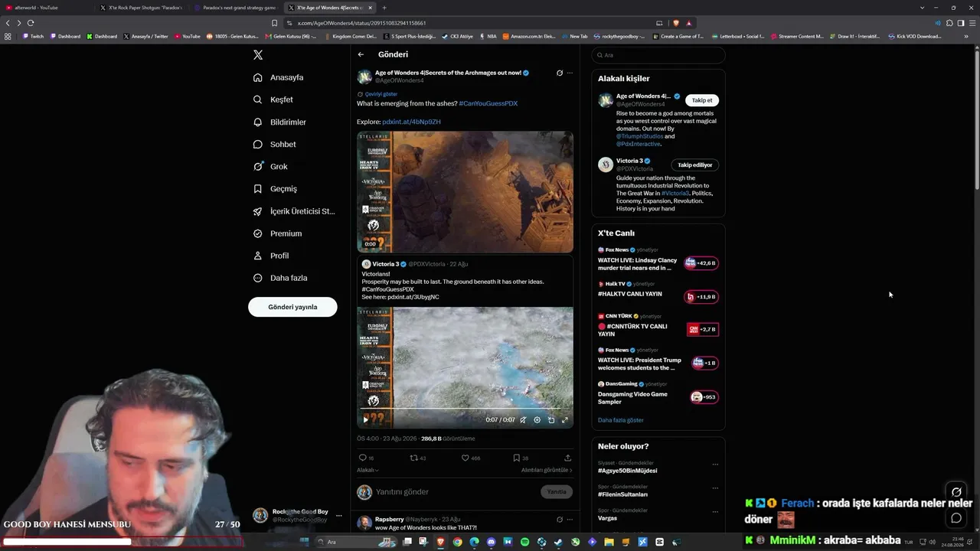Bookmark the post
Screen dimensions: 980x551
pyautogui.click(x=516, y=458)
